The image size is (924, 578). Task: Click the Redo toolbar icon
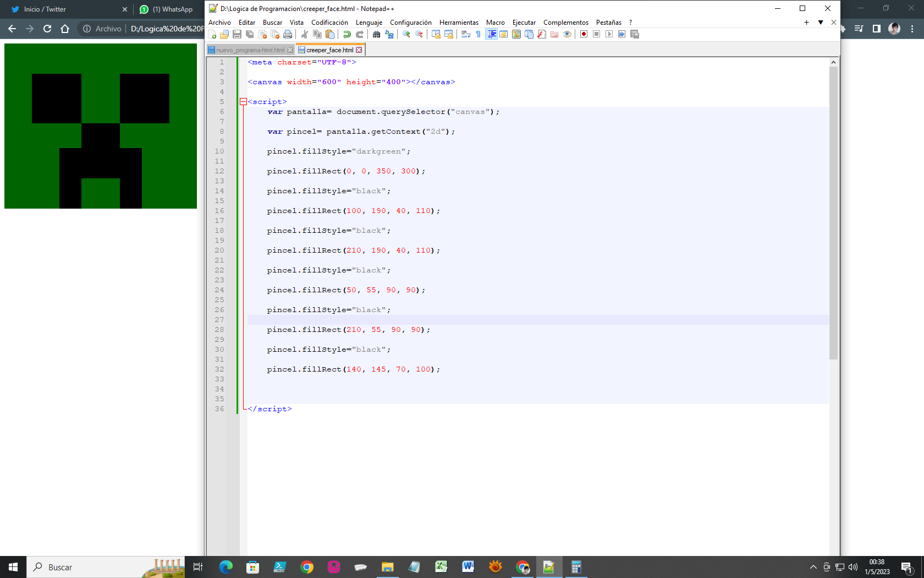click(x=360, y=34)
